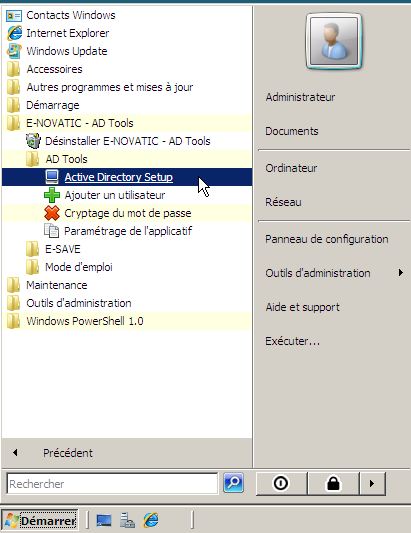Image resolution: width=411 pixels, height=533 pixels.
Task: Expand the Outils d'administration submenu arrow
Action: coord(401,273)
